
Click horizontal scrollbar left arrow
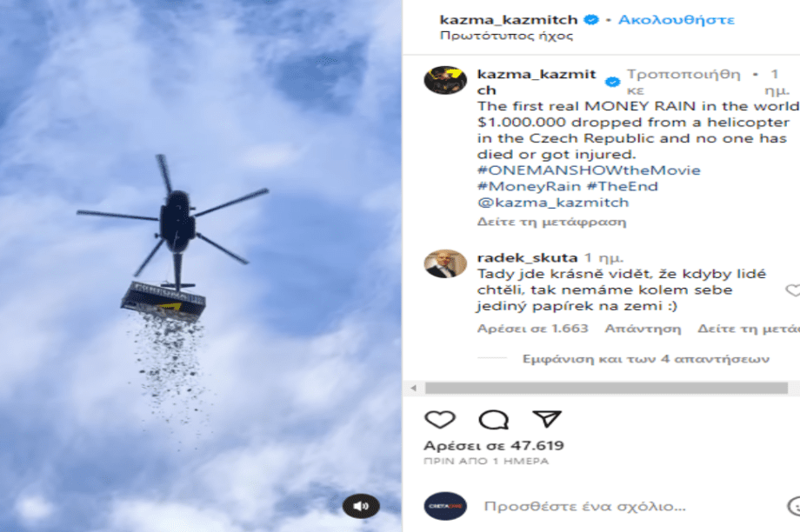pyautogui.click(x=413, y=389)
